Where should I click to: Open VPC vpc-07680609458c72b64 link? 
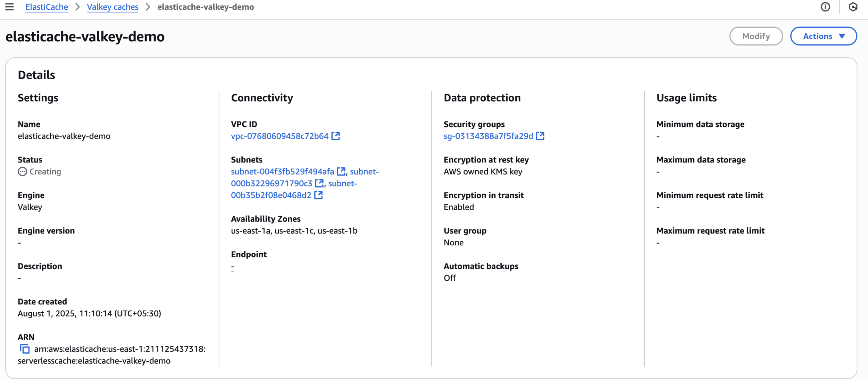[279, 136]
